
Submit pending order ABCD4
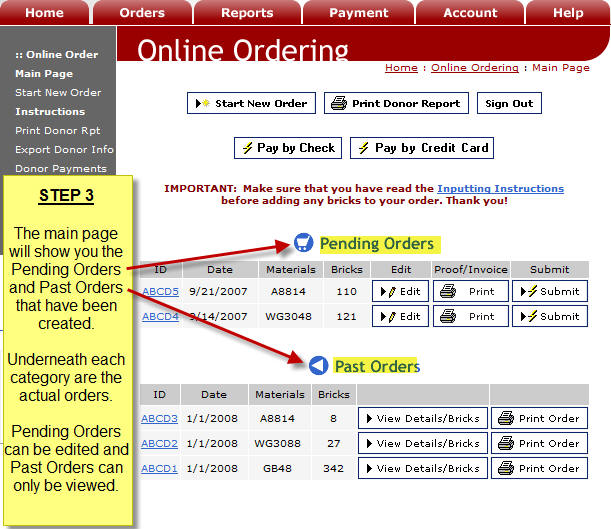pos(551,316)
